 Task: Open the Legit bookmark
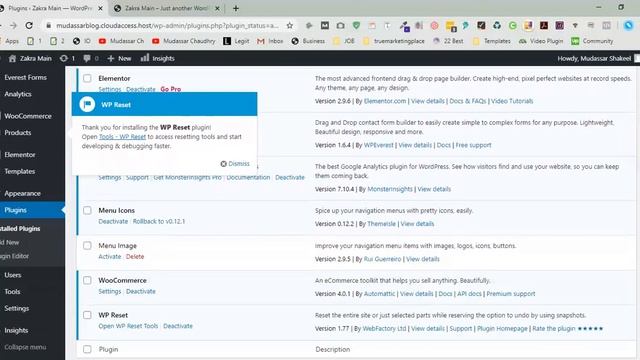pyautogui.click(x=236, y=41)
